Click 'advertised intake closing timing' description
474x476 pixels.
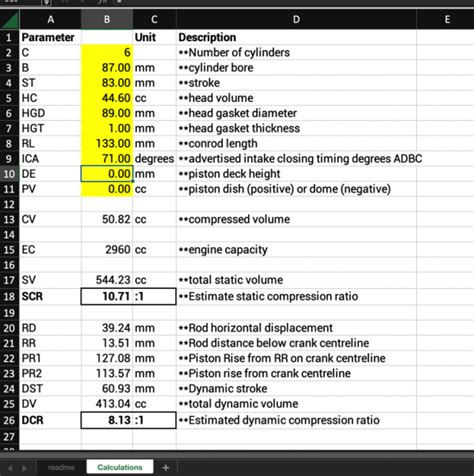(296, 159)
